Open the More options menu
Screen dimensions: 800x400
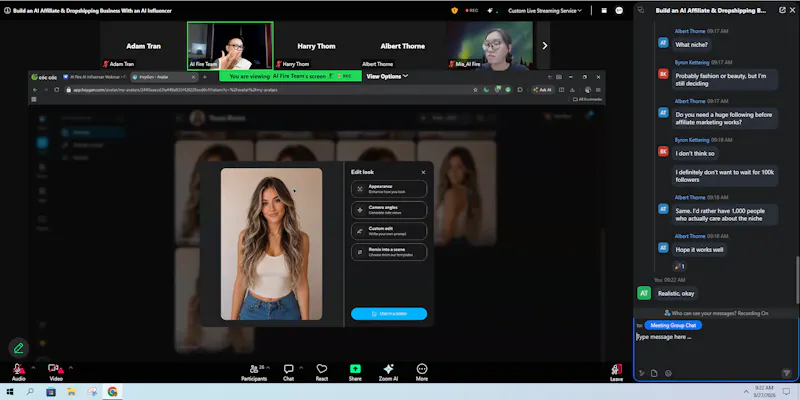[421, 372]
